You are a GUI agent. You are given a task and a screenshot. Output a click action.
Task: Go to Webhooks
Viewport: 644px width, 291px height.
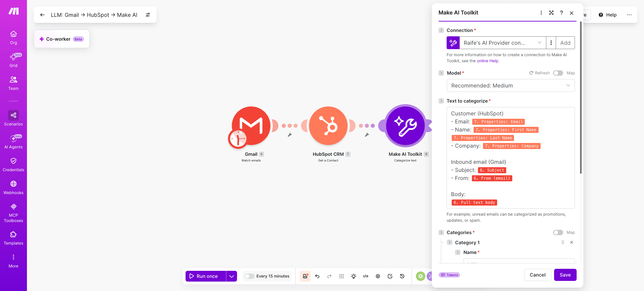13,187
